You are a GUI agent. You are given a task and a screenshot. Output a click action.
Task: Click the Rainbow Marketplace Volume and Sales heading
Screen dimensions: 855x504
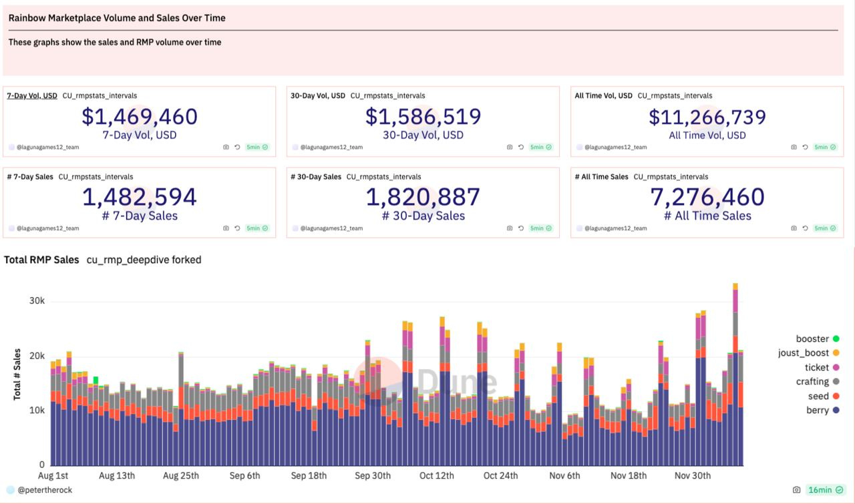point(117,18)
